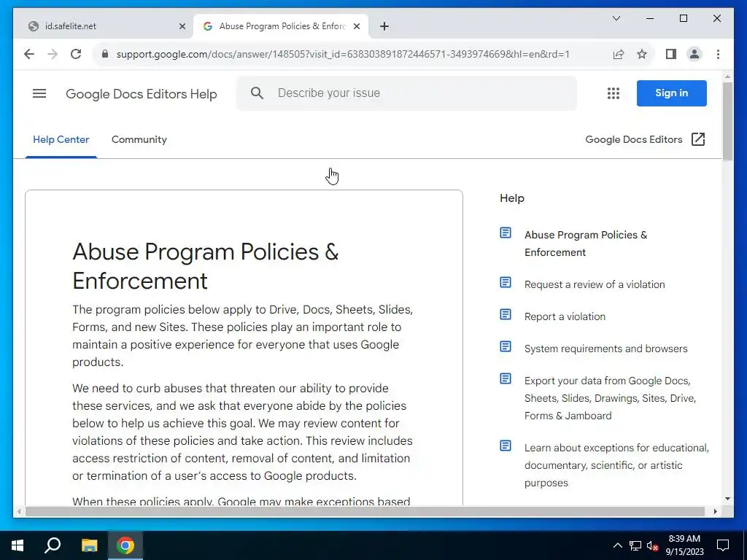The image size is (747, 560).
Task: Open Google Docs Editors external link icon
Action: (698, 139)
